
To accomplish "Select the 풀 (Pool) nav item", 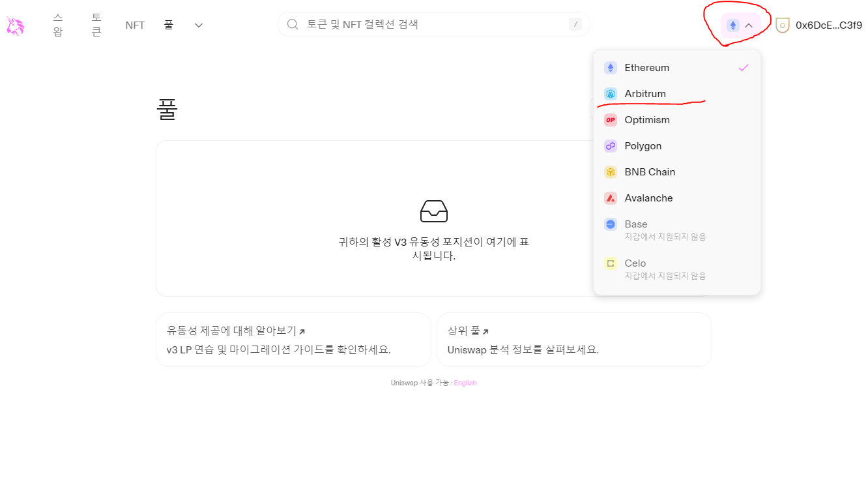I will (169, 25).
